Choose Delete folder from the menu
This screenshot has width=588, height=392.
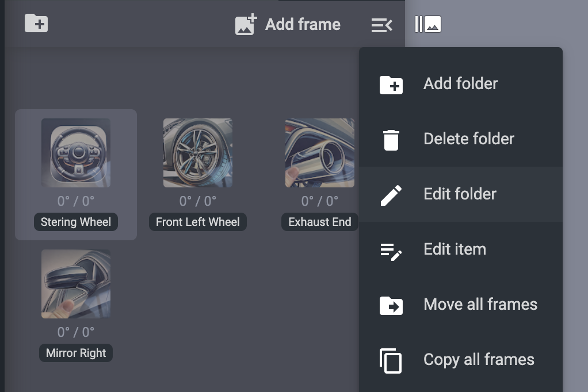coord(468,139)
